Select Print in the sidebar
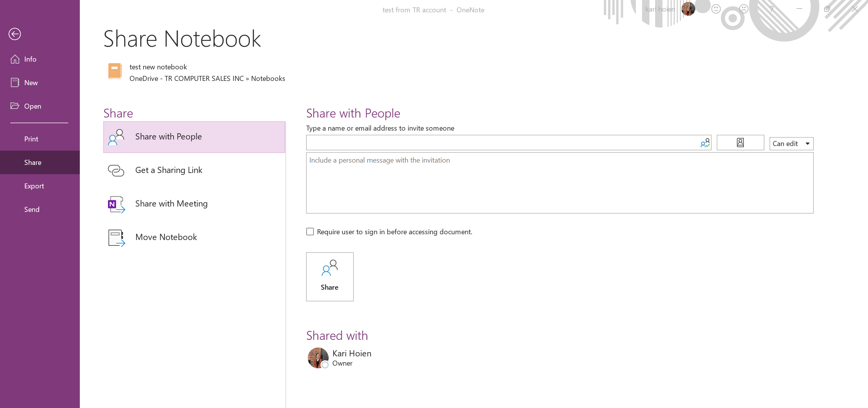Viewport: 868px width, 408px height. coord(40,139)
